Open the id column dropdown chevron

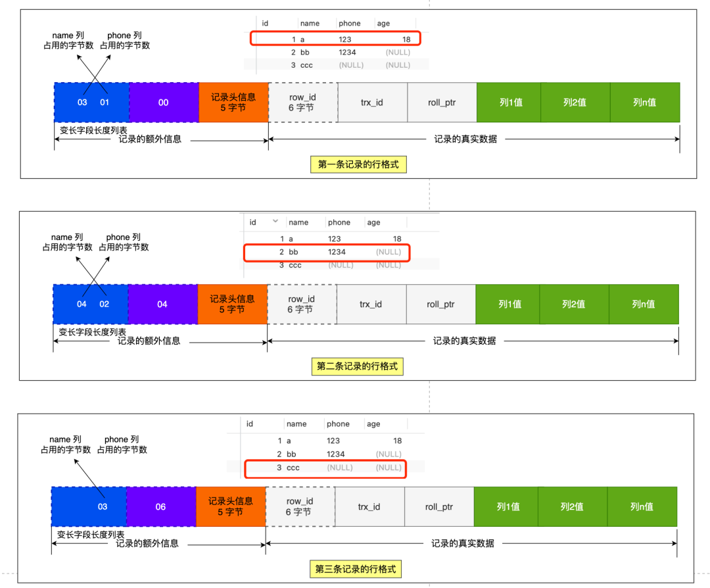[x=275, y=222]
